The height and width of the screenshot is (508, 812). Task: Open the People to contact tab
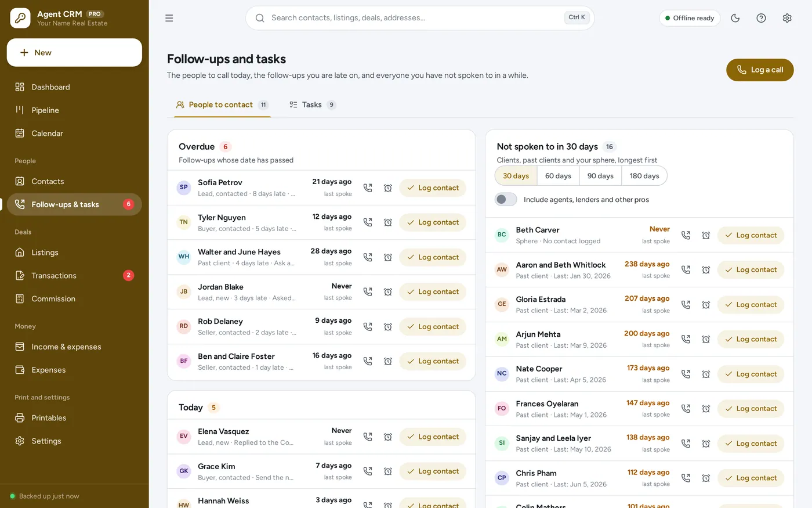coord(222,105)
